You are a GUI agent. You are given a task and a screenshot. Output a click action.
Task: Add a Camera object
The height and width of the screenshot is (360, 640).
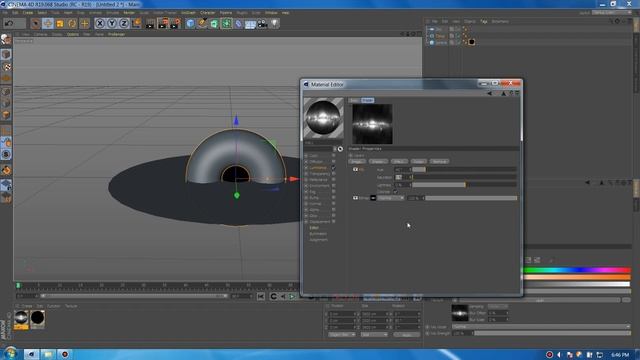pyautogui.click(x=262, y=24)
